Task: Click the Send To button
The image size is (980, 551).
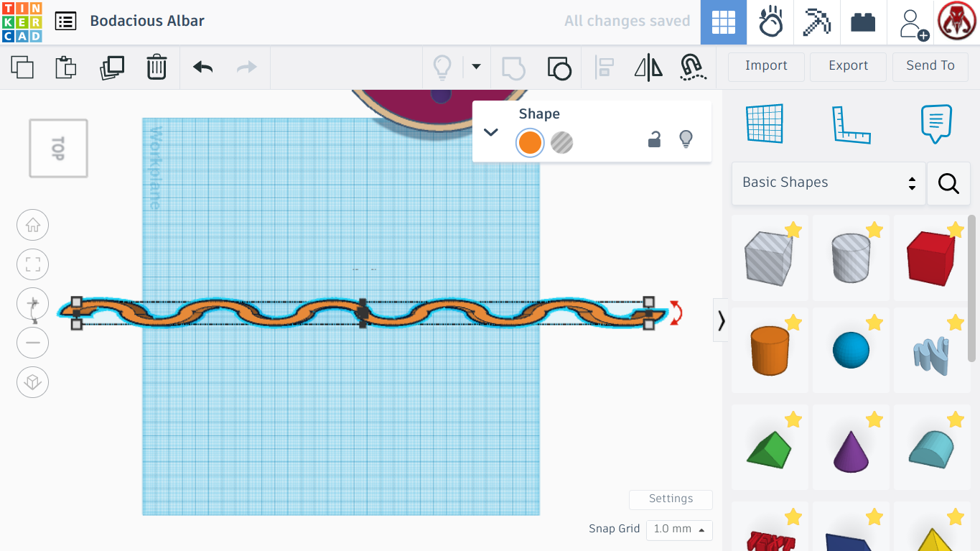Action: pyautogui.click(x=930, y=66)
